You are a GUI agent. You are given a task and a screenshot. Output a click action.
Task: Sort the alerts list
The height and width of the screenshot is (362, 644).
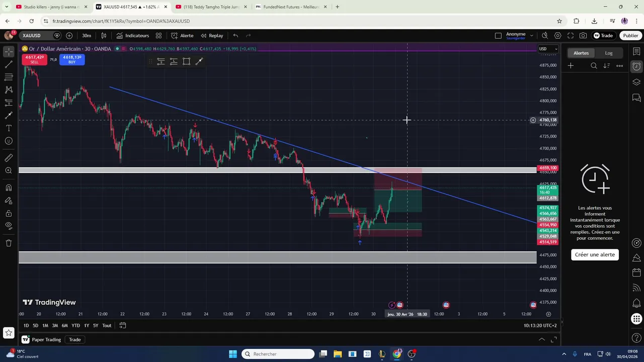pos(607,66)
